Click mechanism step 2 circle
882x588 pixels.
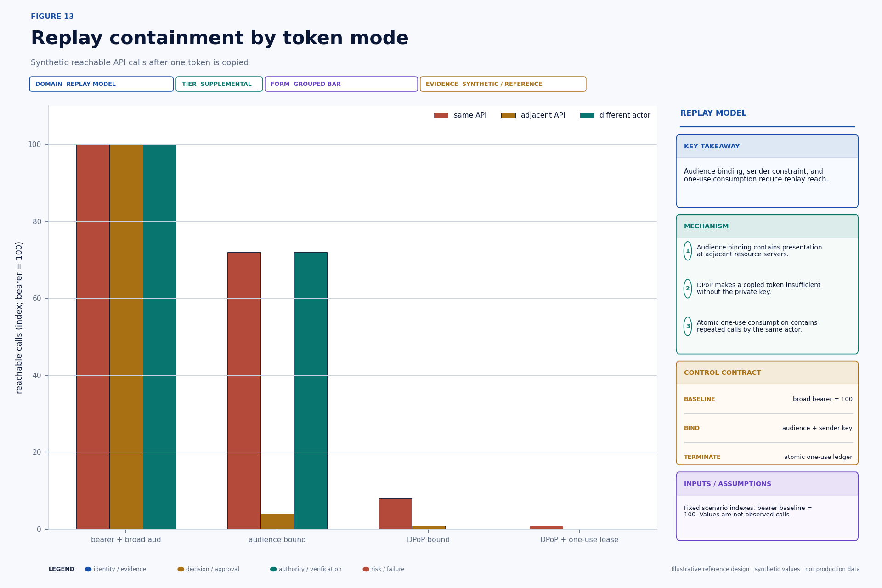click(x=688, y=288)
